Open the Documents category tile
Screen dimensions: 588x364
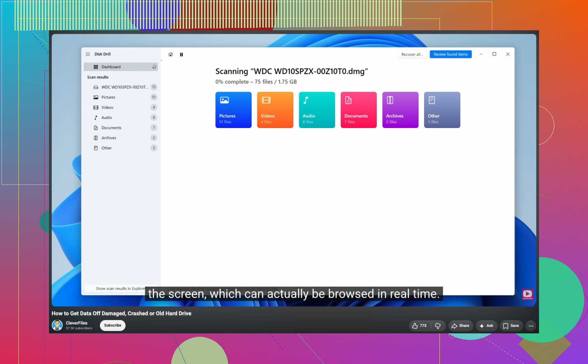pyautogui.click(x=359, y=110)
